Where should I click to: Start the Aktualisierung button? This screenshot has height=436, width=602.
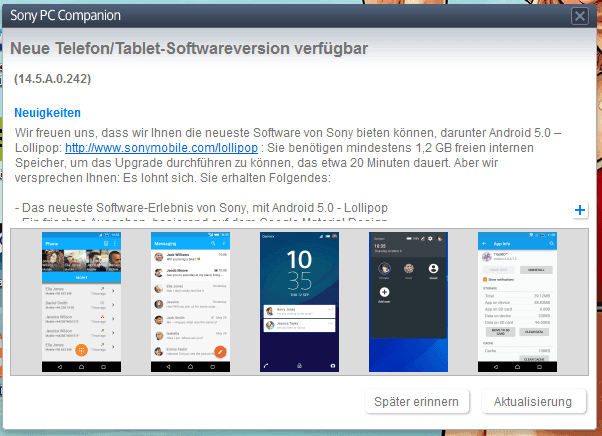534,401
